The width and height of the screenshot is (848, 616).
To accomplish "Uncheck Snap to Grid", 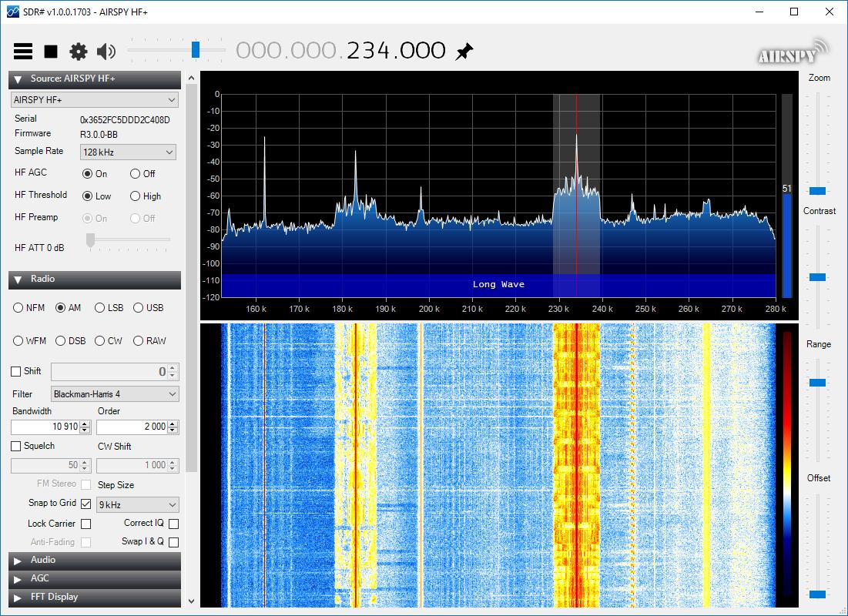I will 85,504.
